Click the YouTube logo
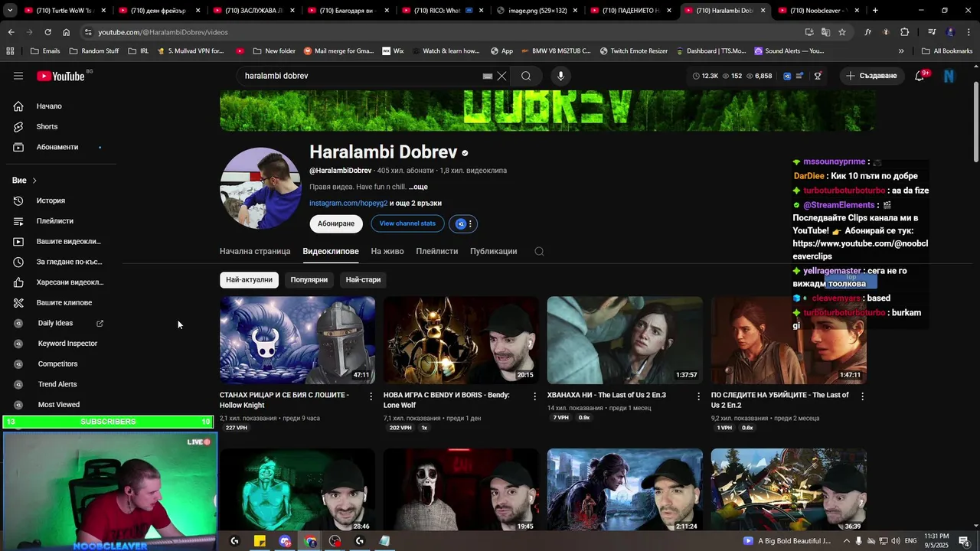Screen dimensions: 980x551 coord(60,76)
